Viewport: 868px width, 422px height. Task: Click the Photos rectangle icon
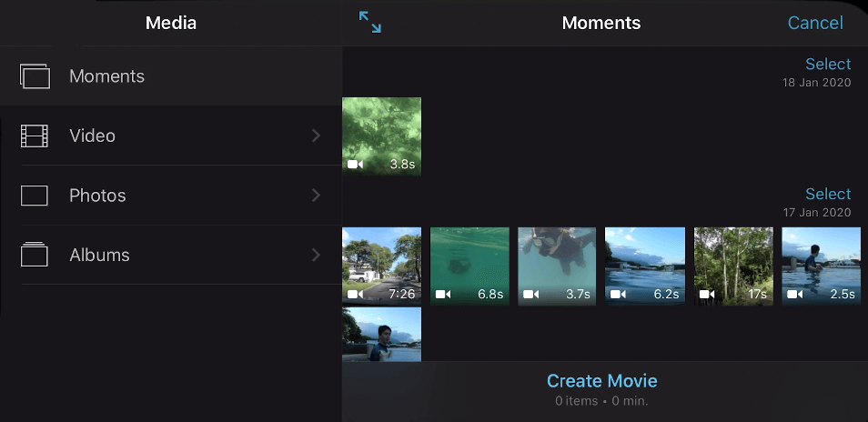35,196
